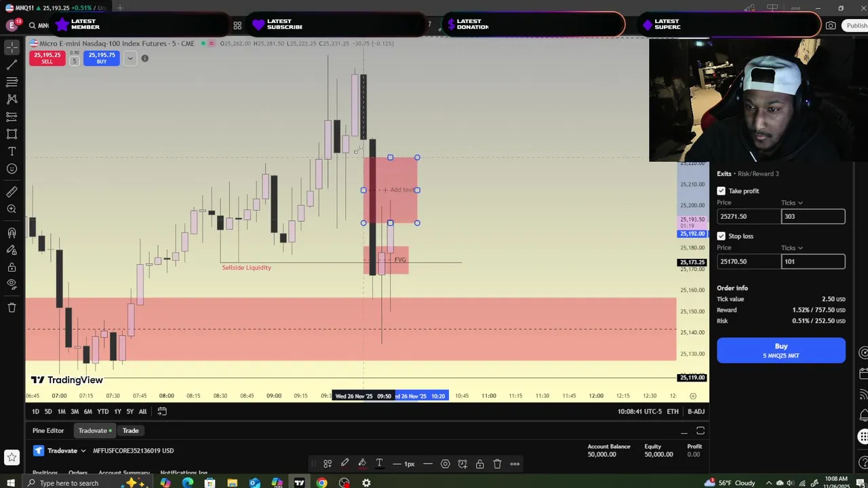
Task: Click the alert clock icon in floating toolbar
Action: [x=462, y=464]
